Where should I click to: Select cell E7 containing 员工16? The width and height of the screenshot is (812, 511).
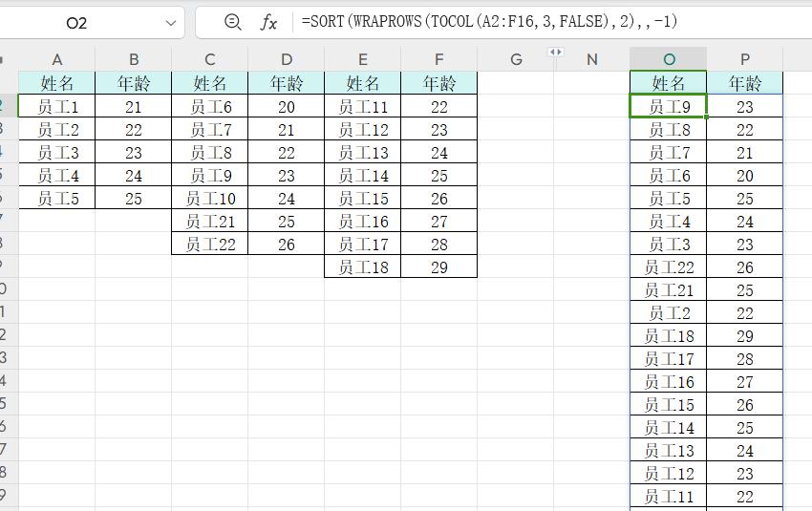tap(362, 221)
